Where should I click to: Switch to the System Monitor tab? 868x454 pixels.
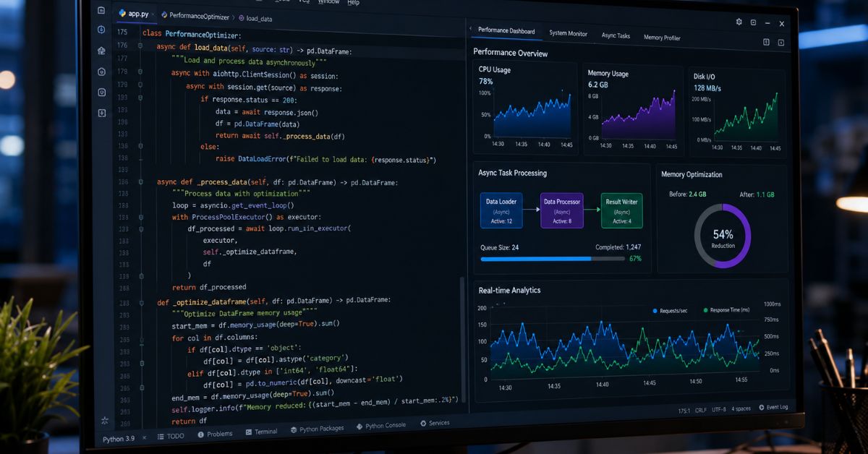point(568,33)
